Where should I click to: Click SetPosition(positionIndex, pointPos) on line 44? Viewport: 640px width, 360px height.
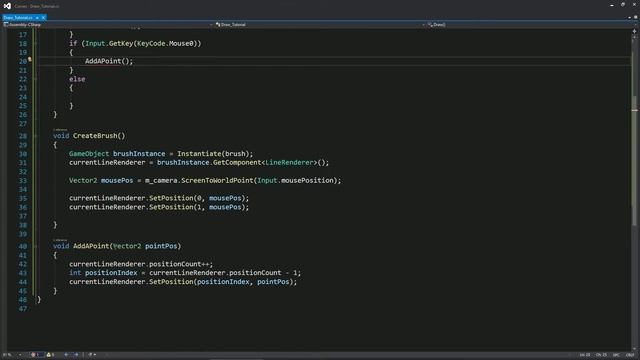(221, 282)
